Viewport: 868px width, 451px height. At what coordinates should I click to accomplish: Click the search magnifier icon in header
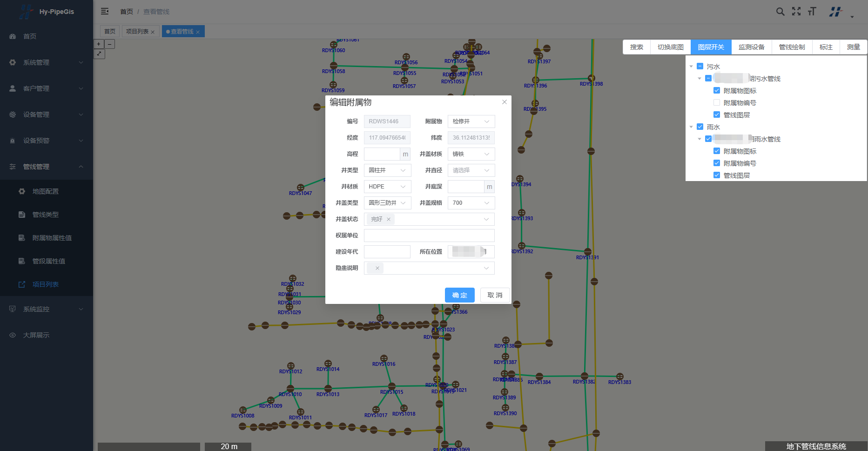(x=780, y=12)
